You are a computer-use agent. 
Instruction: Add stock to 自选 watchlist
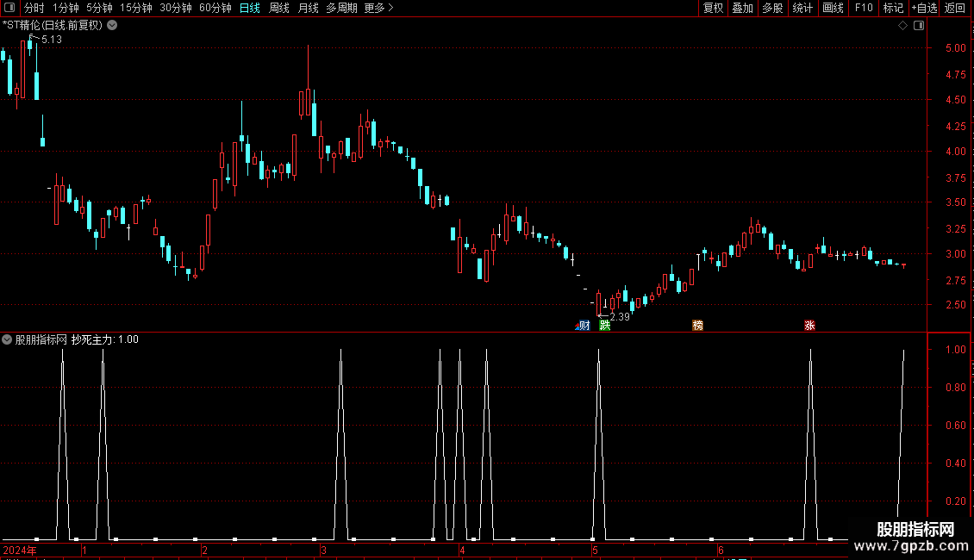[x=924, y=8]
